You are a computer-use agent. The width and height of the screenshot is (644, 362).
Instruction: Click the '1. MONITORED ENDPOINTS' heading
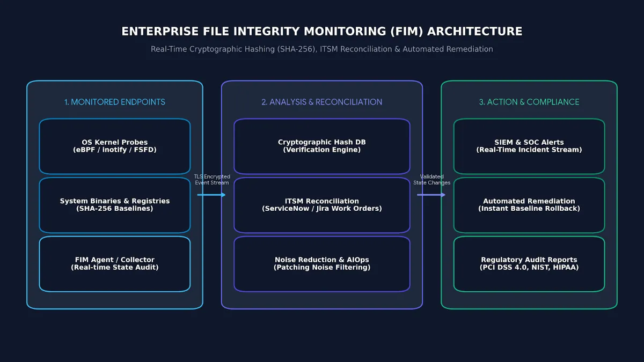pos(115,102)
